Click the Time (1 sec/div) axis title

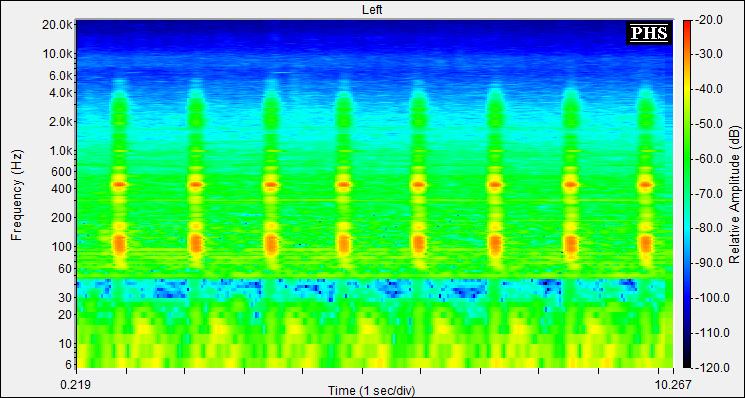372,391
